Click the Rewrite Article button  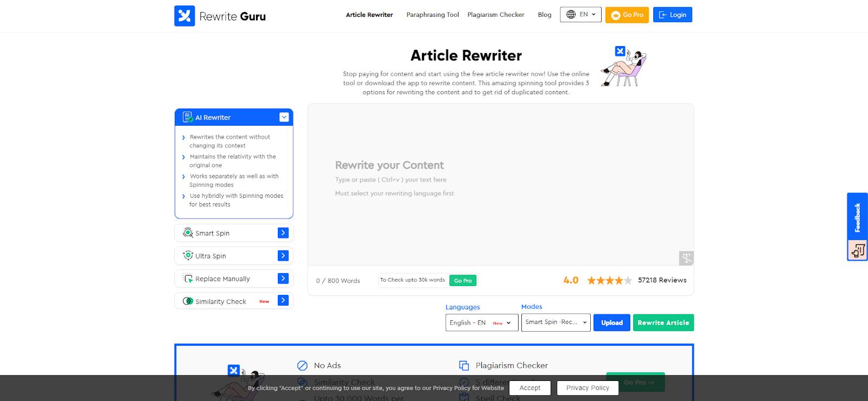663,322
